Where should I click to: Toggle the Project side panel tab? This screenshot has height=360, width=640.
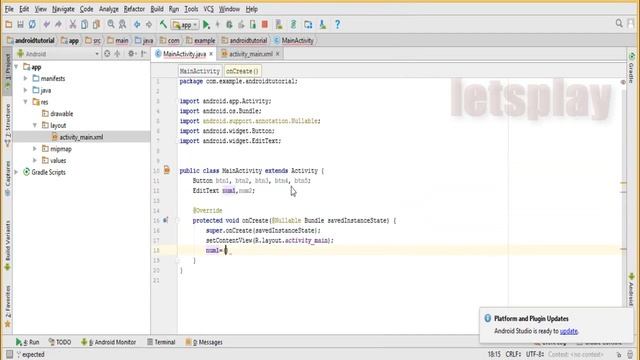coord(7,71)
